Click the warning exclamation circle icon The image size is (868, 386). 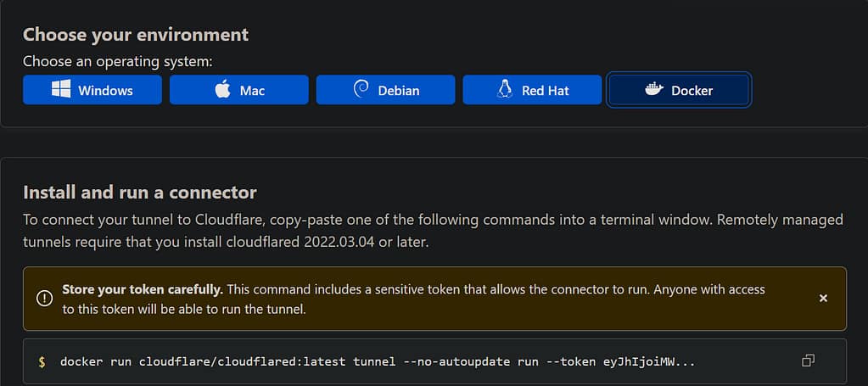44,298
